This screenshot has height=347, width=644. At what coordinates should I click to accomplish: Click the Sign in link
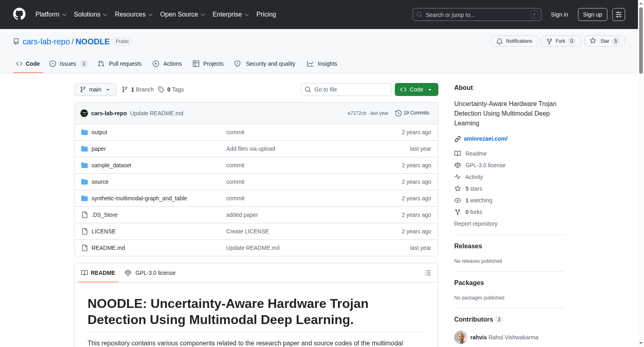[x=559, y=15]
